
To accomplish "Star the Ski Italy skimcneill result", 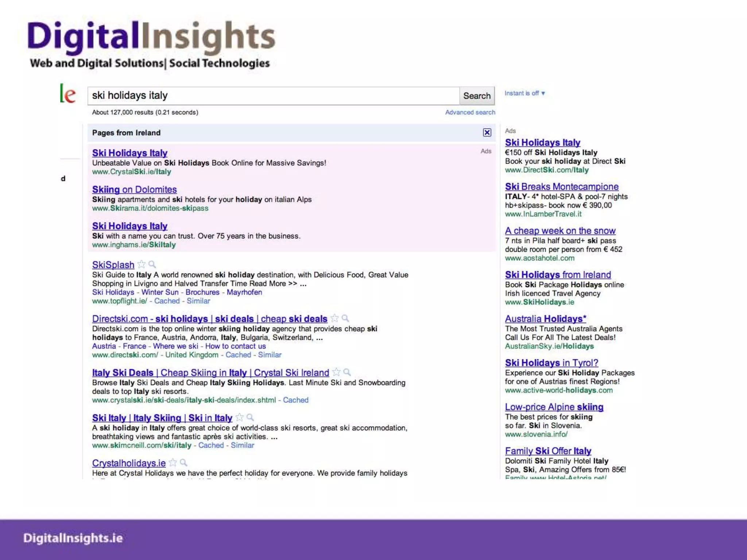I will [239, 417].
